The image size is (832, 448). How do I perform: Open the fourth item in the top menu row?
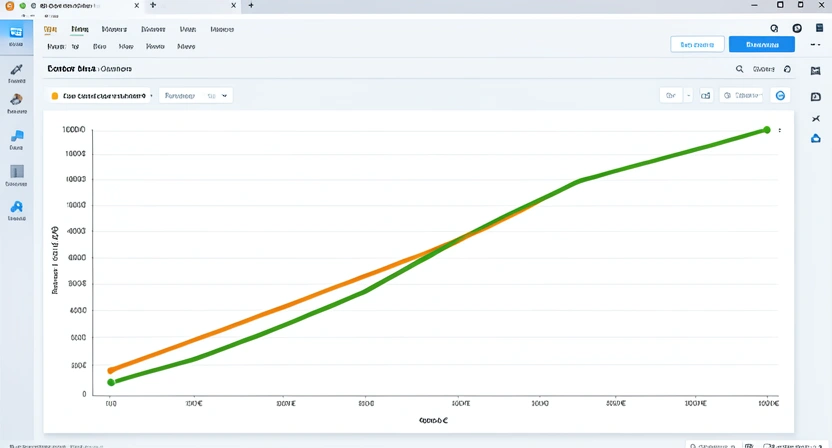click(153, 29)
